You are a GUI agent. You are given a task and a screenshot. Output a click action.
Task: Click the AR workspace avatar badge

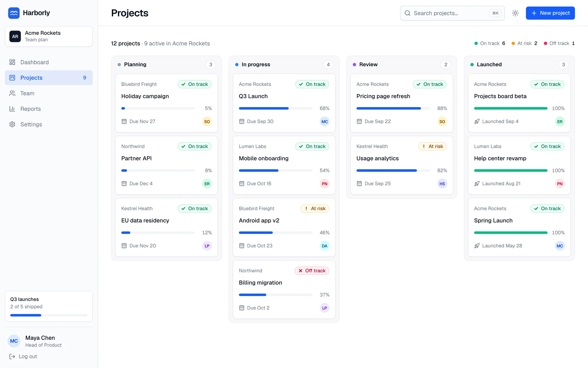15,36
